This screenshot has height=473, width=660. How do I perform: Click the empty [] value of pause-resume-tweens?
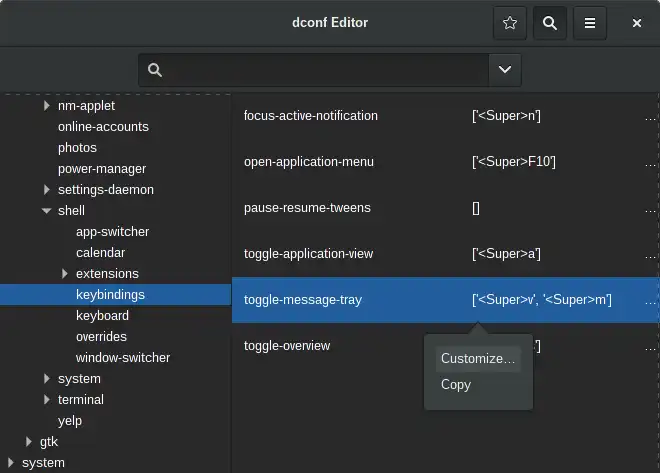coord(476,208)
